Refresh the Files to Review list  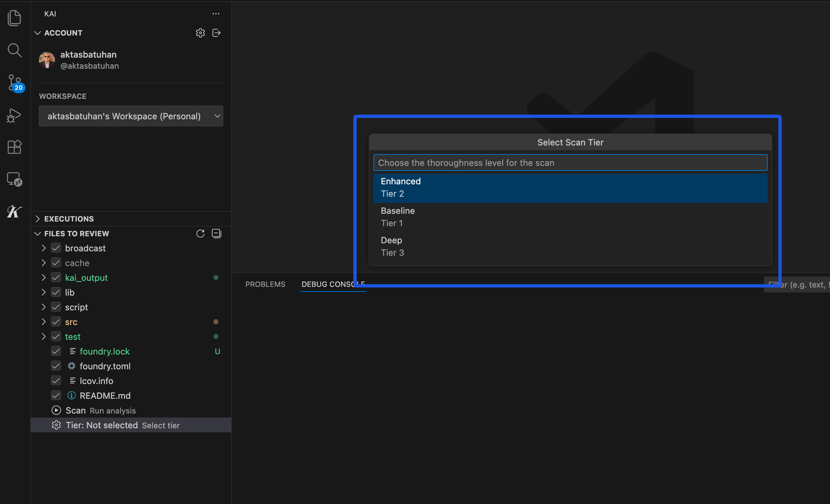click(200, 234)
